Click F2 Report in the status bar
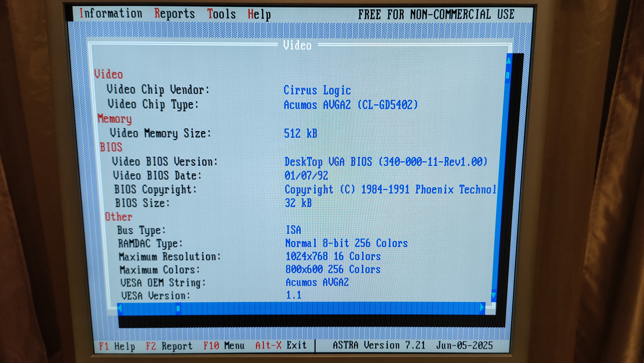The height and width of the screenshot is (363, 644). tap(169, 346)
